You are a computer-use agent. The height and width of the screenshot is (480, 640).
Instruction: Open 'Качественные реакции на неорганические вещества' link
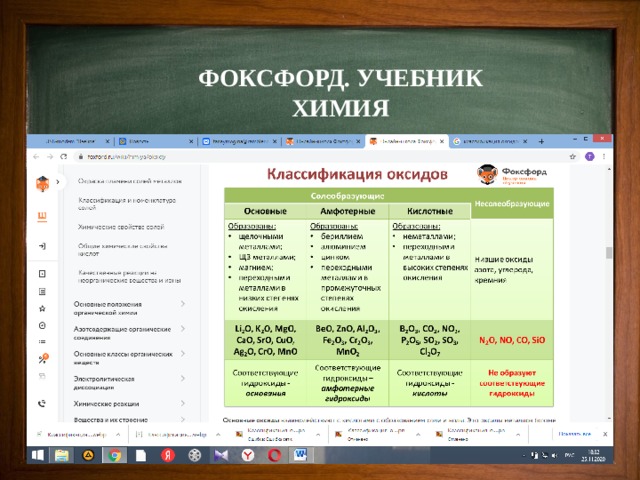coord(129,277)
